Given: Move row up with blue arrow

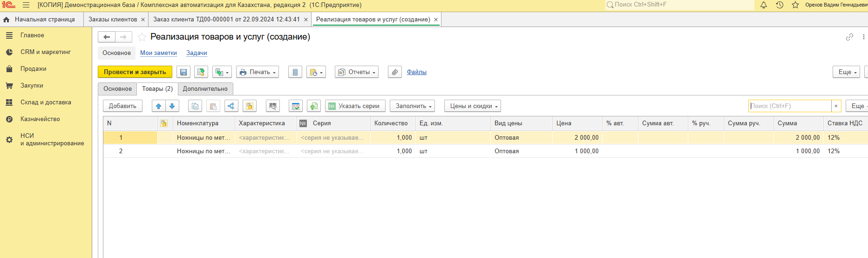Looking at the screenshot, I should click(x=159, y=106).
